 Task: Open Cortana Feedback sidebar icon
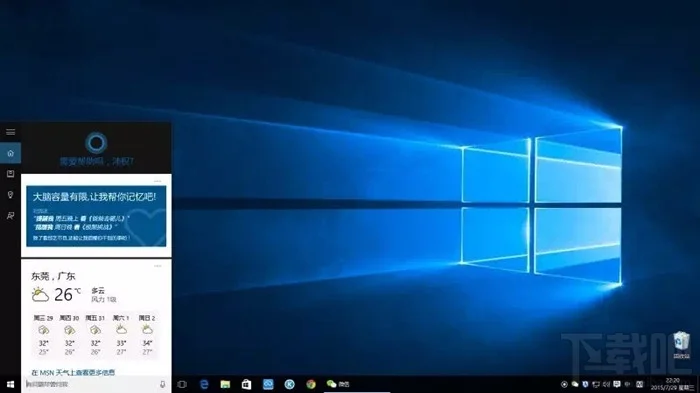point(10,216)
